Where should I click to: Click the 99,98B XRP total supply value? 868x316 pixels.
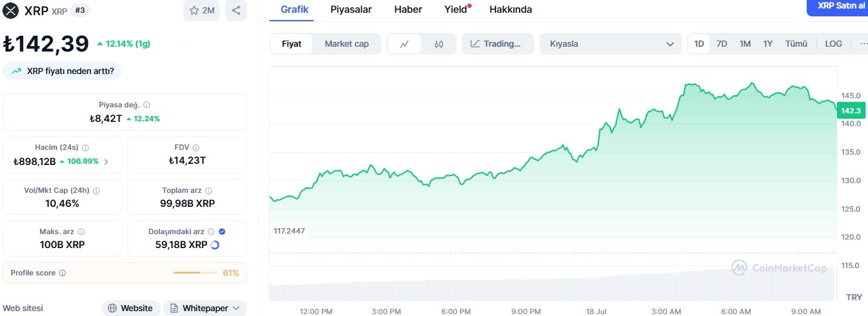[187, 203]
